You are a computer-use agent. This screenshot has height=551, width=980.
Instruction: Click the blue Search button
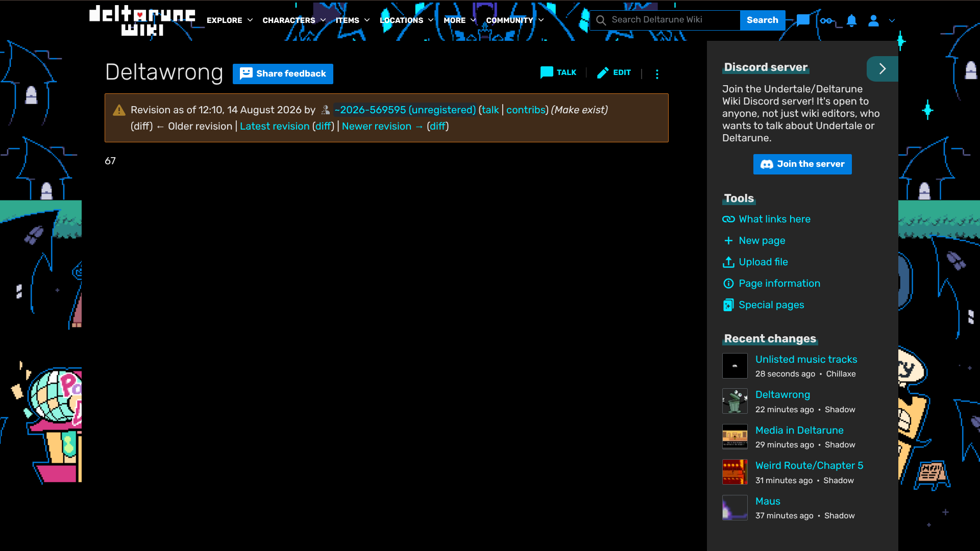pyautogui.click(x=763, y=20)
